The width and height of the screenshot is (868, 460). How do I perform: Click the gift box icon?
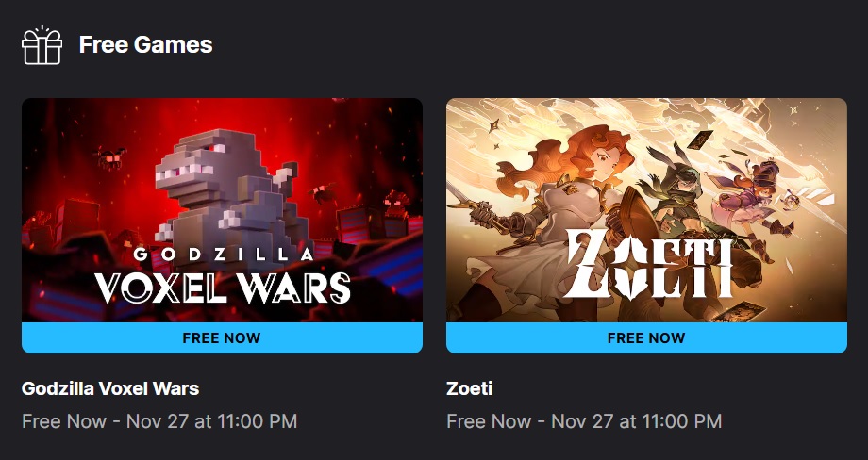(42, 45)
